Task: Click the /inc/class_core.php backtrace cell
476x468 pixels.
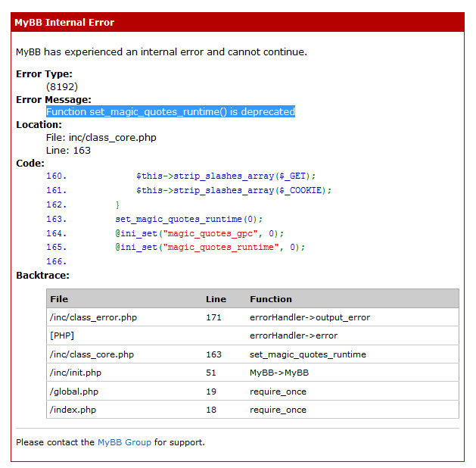Action: (92, 354)
